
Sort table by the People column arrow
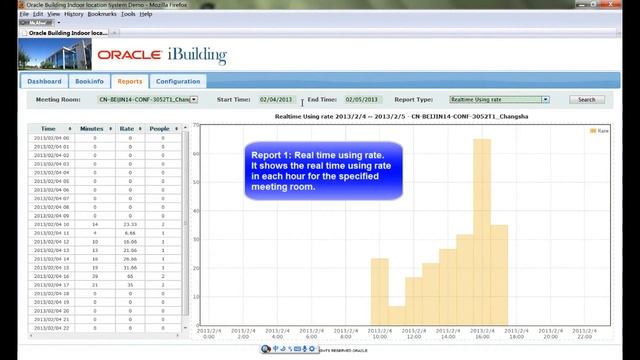point(176,129)
